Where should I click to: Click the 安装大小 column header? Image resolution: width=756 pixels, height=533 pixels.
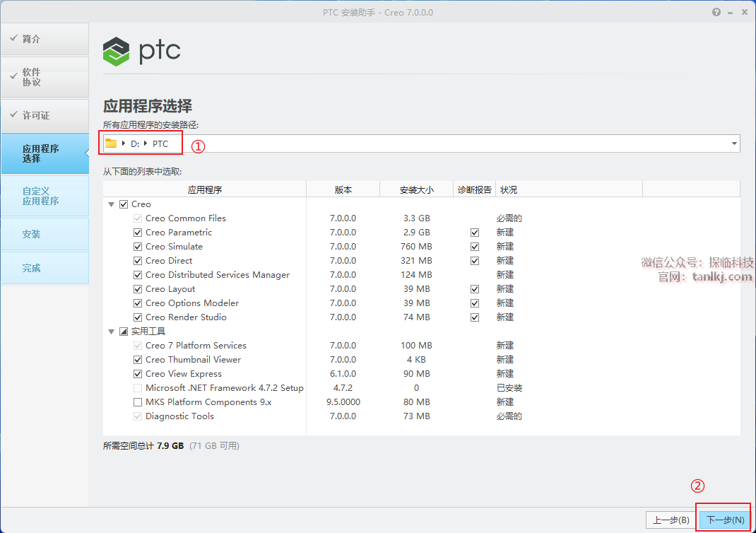tap(416, 189)
